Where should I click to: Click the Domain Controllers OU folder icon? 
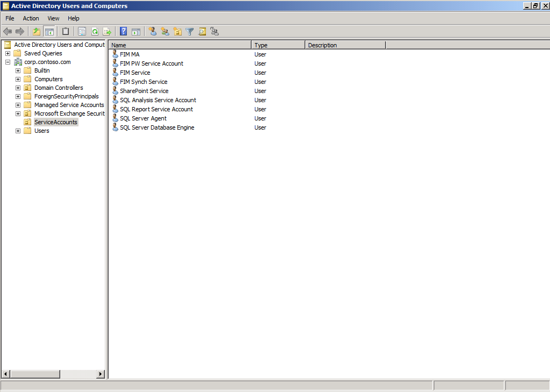click(27, 88)
